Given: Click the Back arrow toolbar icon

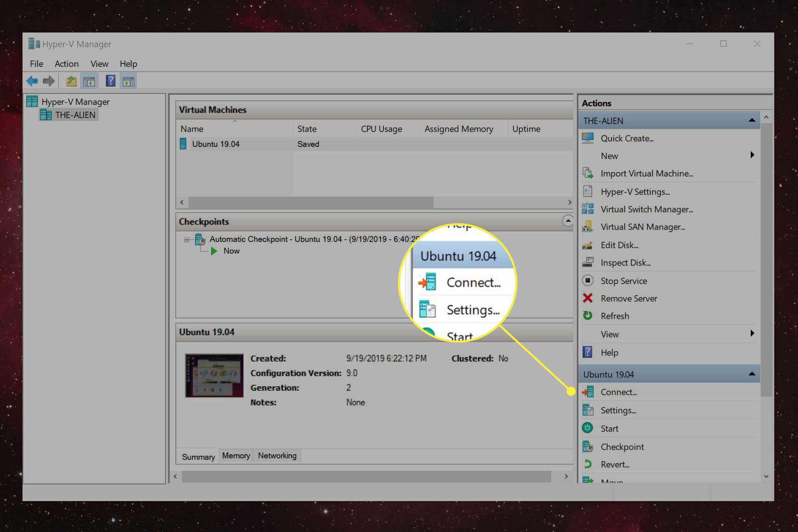Looking at the screenshot, I should point(32,81).
